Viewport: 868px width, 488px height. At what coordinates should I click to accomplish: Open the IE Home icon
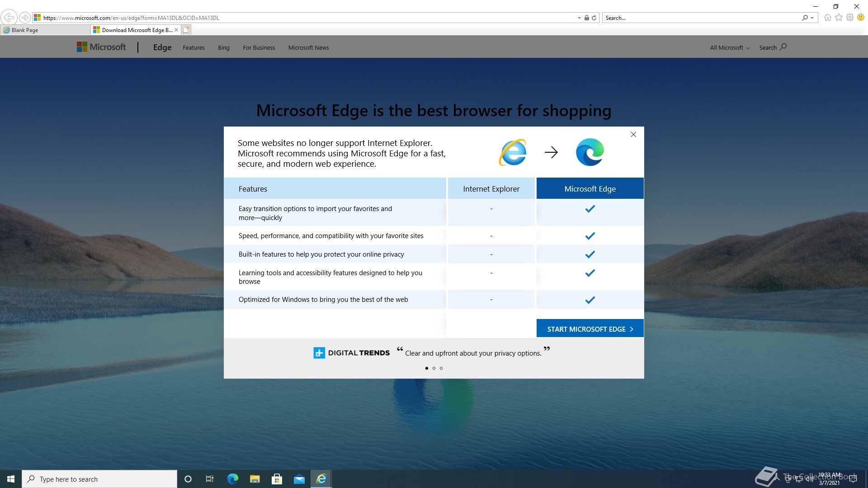827,18
